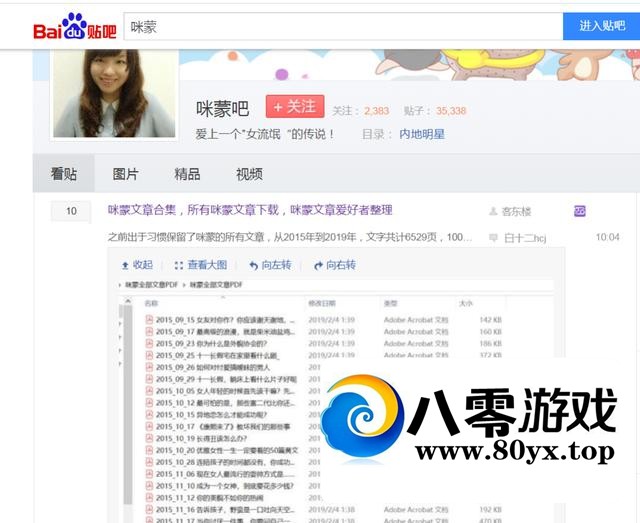Screen dimensions: 640x523
Task: Click the 186 KB size cell
Action: [491, 344]
